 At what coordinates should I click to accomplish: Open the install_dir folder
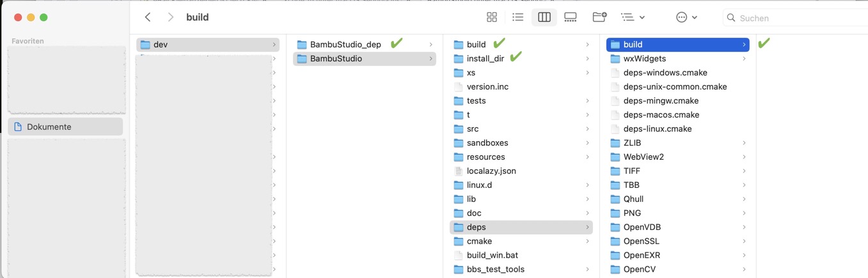(x=521, y=59)
